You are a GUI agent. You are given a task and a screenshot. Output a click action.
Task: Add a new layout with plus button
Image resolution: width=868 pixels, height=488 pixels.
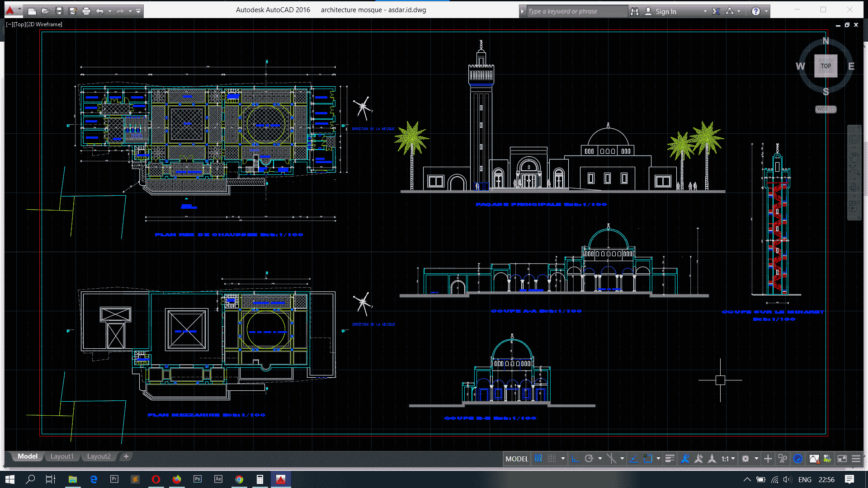[126, 456]
